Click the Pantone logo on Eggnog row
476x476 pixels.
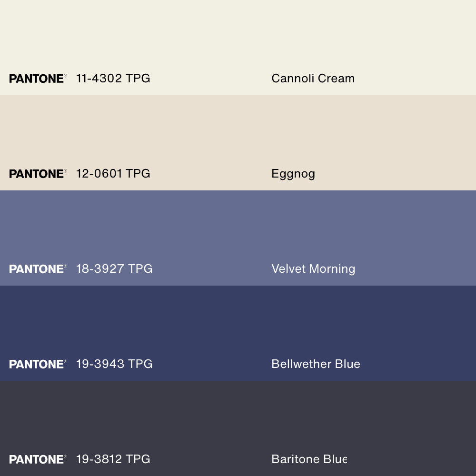pyautogui.click(x=38, y=174)
